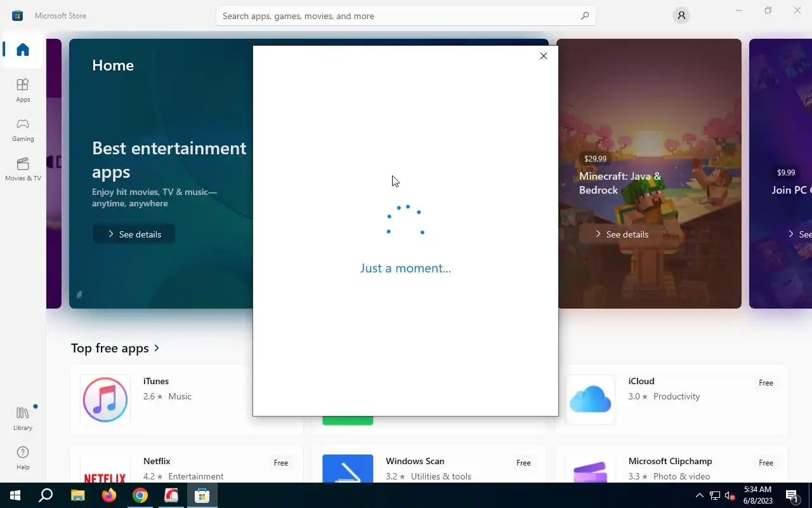Click the iTunes app title
Image resolution: width=812 pixels, height=508 pixels.
click(156, 381)
